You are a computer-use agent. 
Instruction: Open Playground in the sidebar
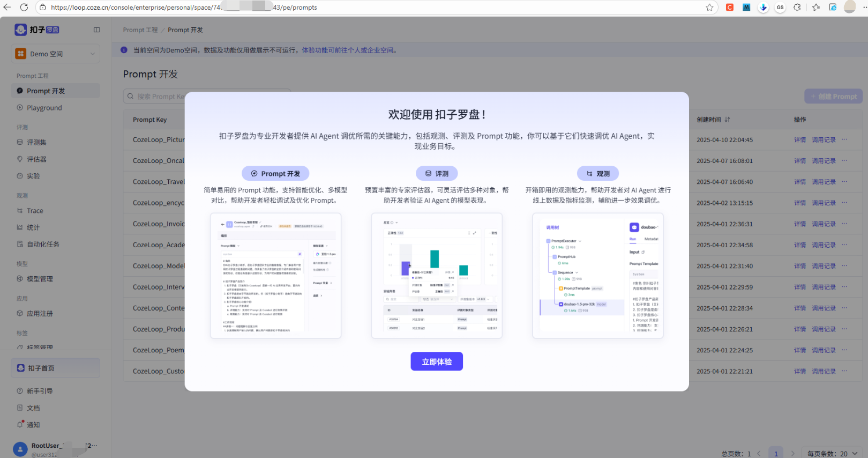(x=56, y=107)
